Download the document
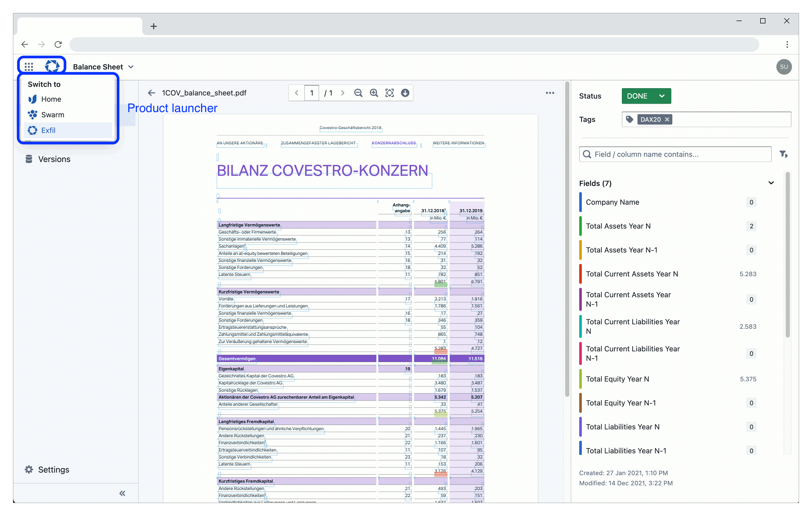The height and width of the screenshot is (516, 812). 405,93
